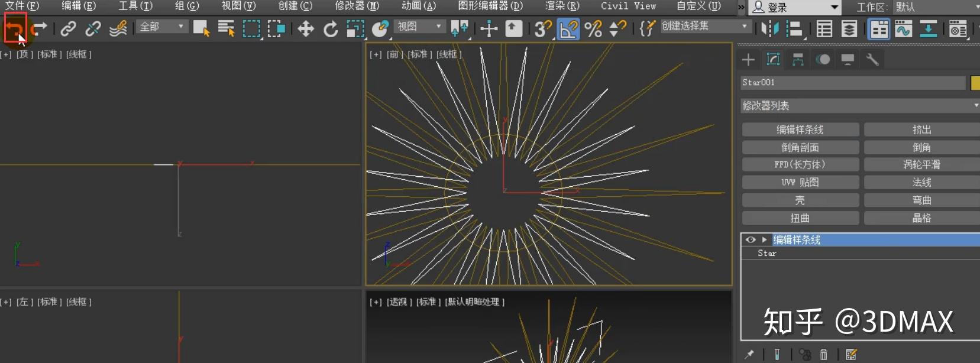
Task: Click Use Pivot Point Center icon
Action: tap(460, 28)
